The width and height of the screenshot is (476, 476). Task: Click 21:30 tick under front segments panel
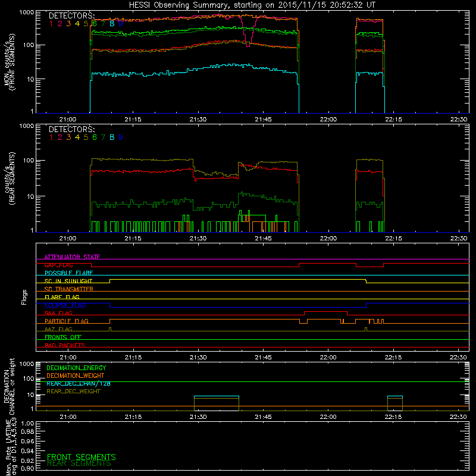coord(198,120)
